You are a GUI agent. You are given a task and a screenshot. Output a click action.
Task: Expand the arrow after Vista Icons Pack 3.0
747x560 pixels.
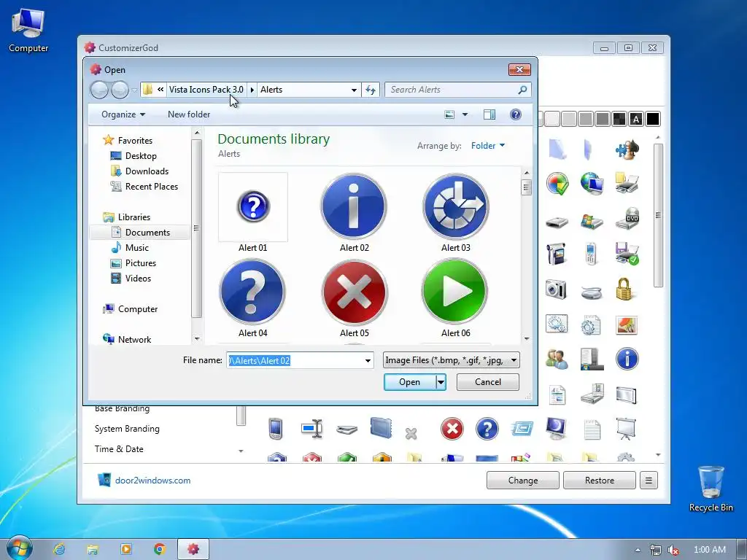(252, 90)
